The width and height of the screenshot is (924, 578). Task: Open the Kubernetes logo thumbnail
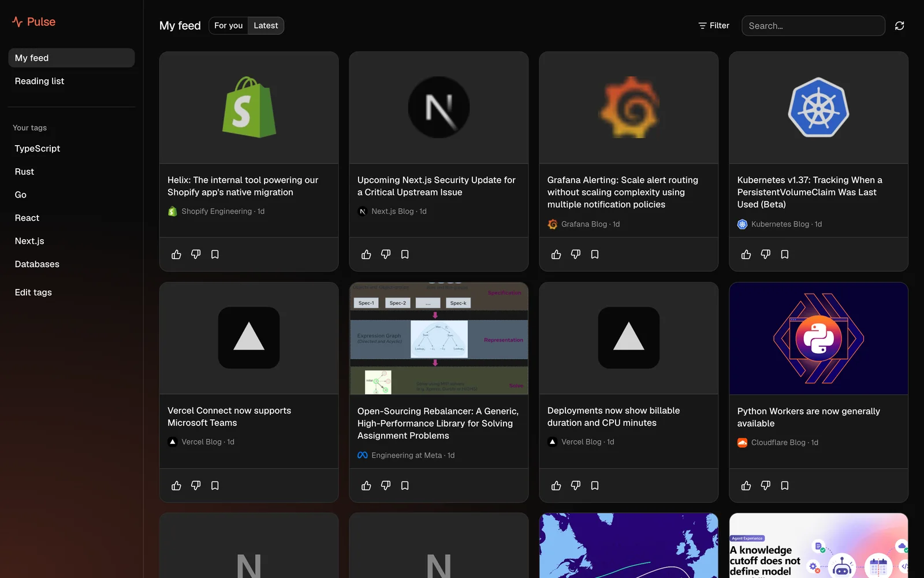tap(818, 108)
